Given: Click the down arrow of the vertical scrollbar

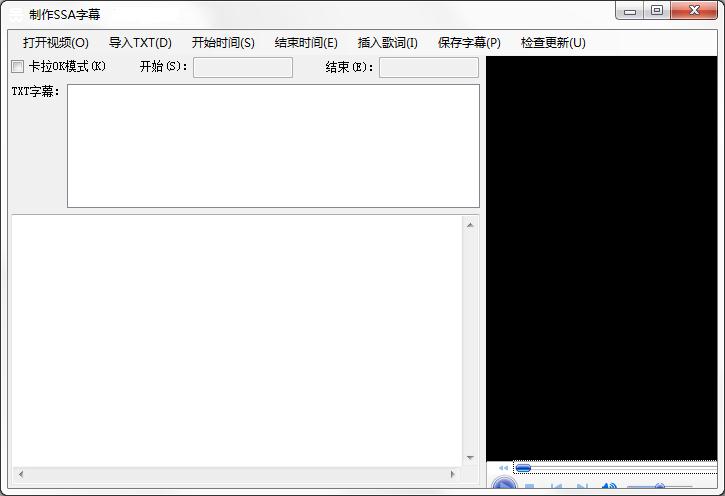Looking at the screenshot, I should pyautogui.click(x=470, y=458).
